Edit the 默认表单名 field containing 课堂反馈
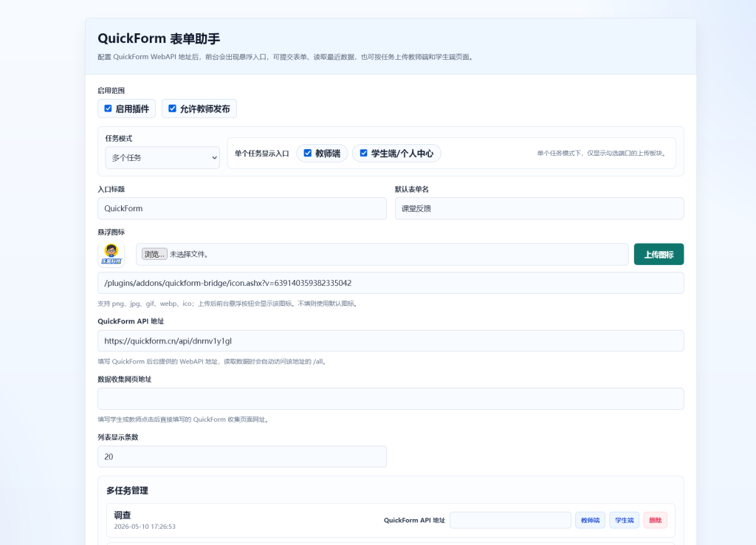 point(539,208)
